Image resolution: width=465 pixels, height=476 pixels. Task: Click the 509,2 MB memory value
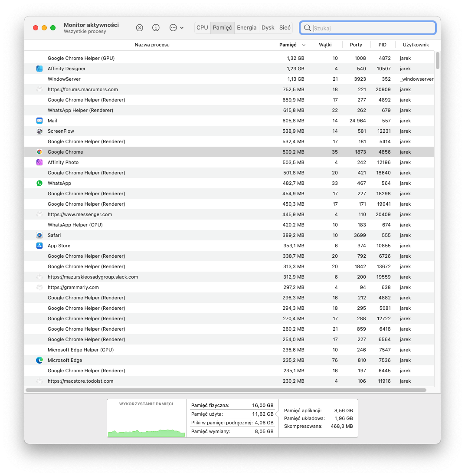tap(293, 152)
